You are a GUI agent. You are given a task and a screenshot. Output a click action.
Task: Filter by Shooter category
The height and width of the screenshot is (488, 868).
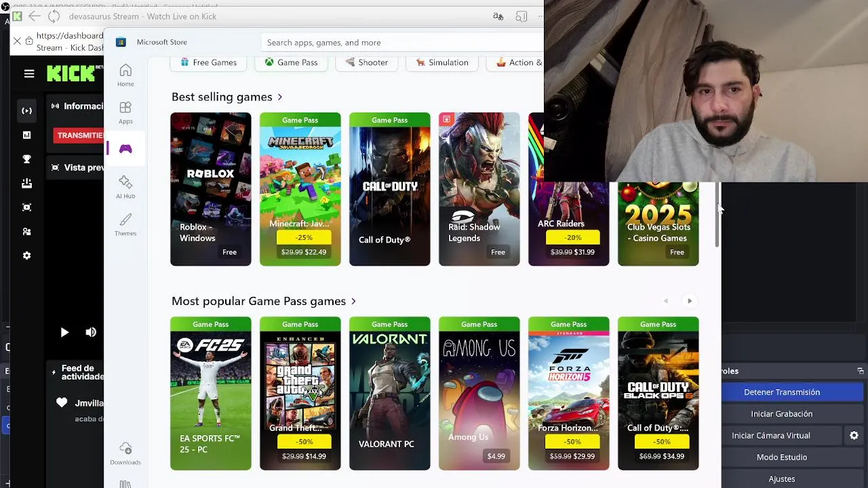[366, 62]
